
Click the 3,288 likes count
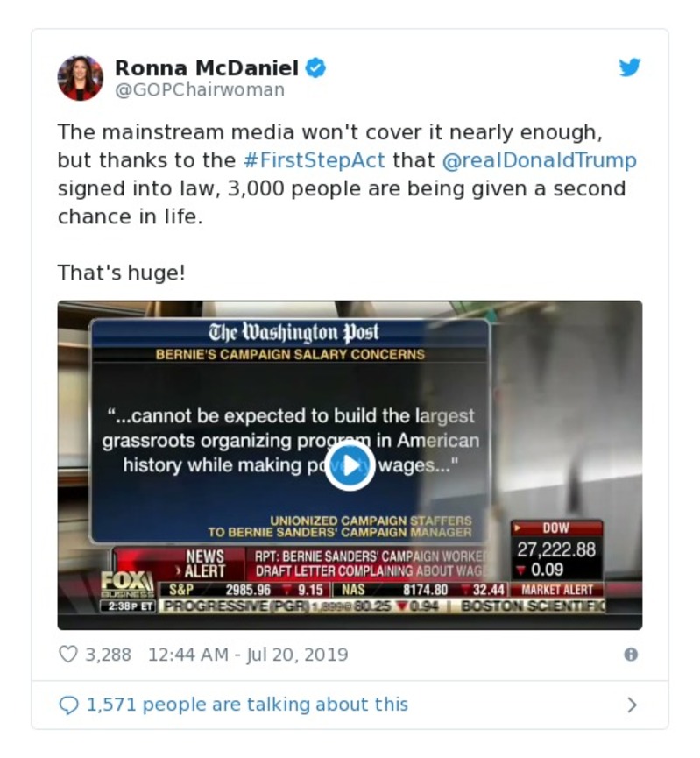(x=108, y=654)
